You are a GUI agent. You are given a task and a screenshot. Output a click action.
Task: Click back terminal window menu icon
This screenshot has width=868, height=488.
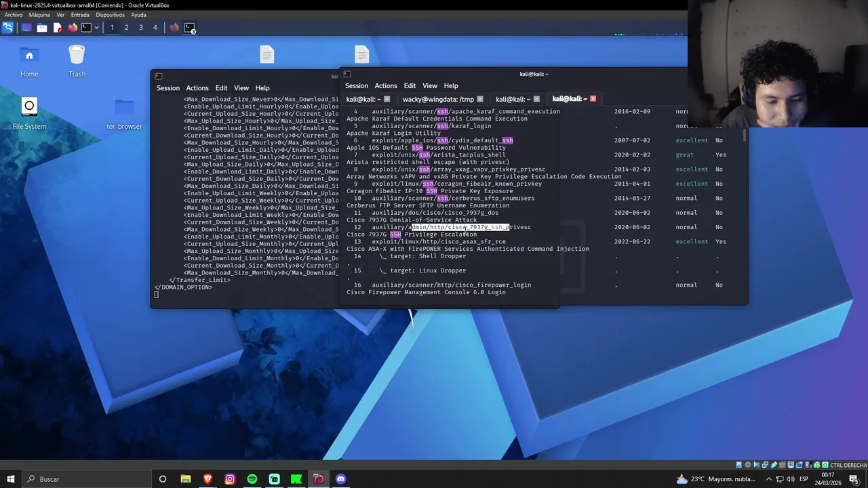point(159,76)
